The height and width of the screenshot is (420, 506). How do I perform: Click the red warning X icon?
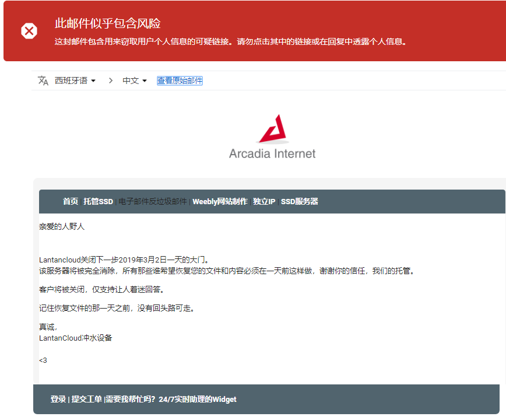29,31
